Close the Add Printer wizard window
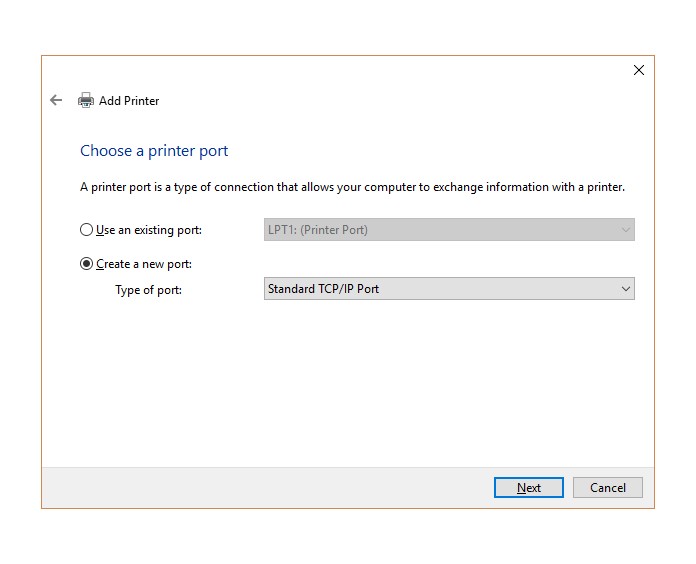This screenshot has width=696, height=564. [x=639, y=70]
